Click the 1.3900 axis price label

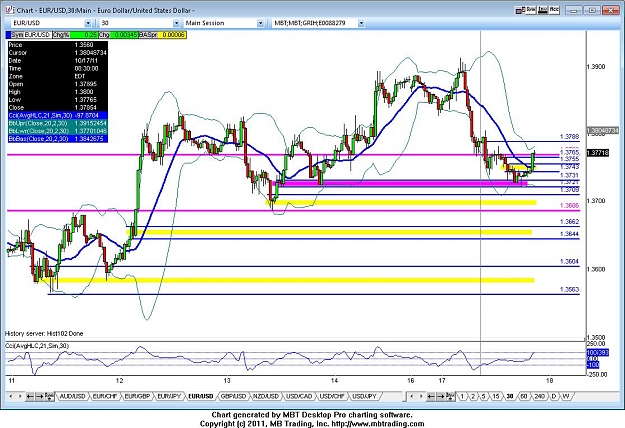(x=596, y=67)
